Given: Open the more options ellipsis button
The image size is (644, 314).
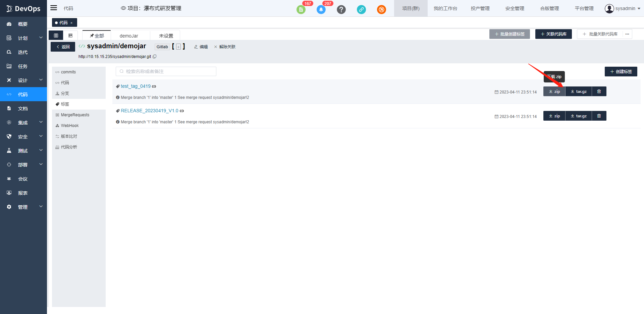Looking at the screenshot, I should (x=627, y=34).
